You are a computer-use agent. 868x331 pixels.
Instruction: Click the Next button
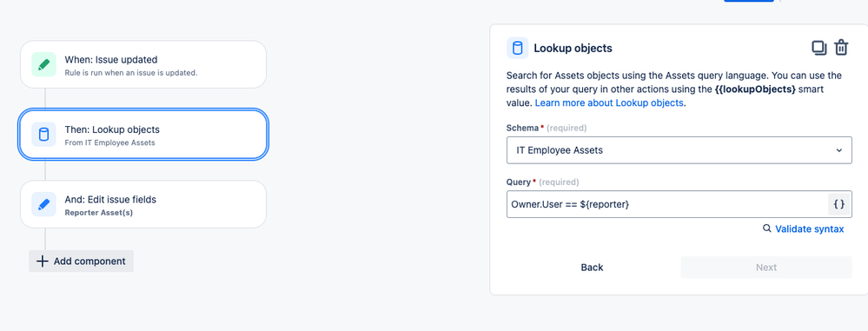click(766, 268)
